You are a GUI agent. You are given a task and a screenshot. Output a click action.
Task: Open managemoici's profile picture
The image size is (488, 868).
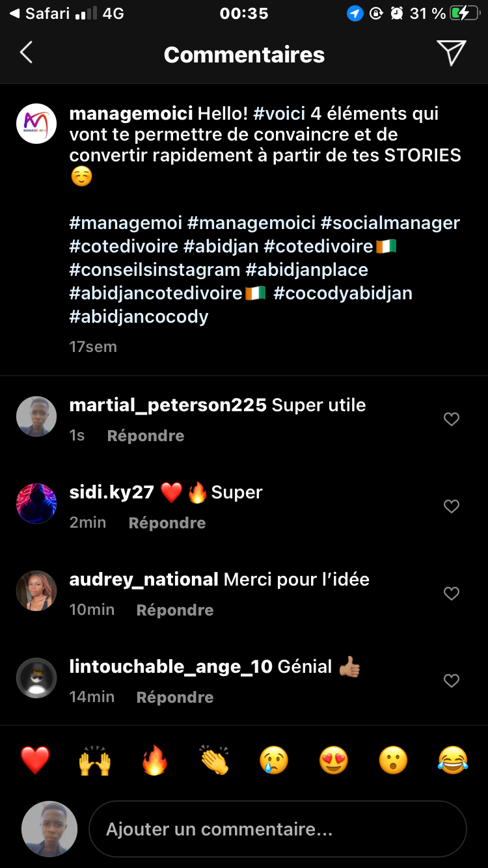coord(36,124)
